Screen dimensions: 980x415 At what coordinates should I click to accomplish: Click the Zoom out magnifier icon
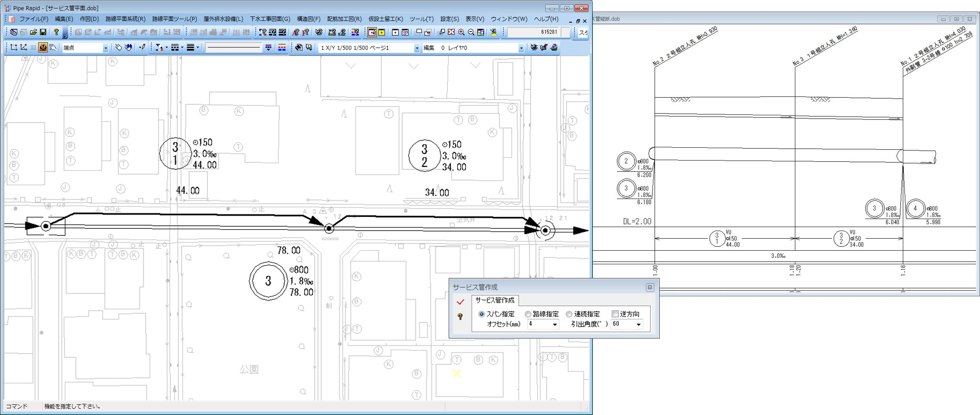471,32
